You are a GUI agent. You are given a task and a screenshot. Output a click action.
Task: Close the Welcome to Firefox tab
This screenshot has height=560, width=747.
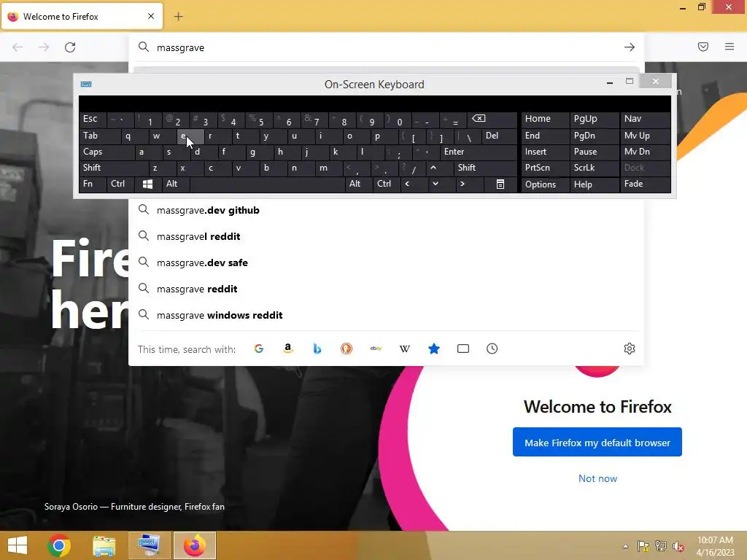click(x=151, y=16)
